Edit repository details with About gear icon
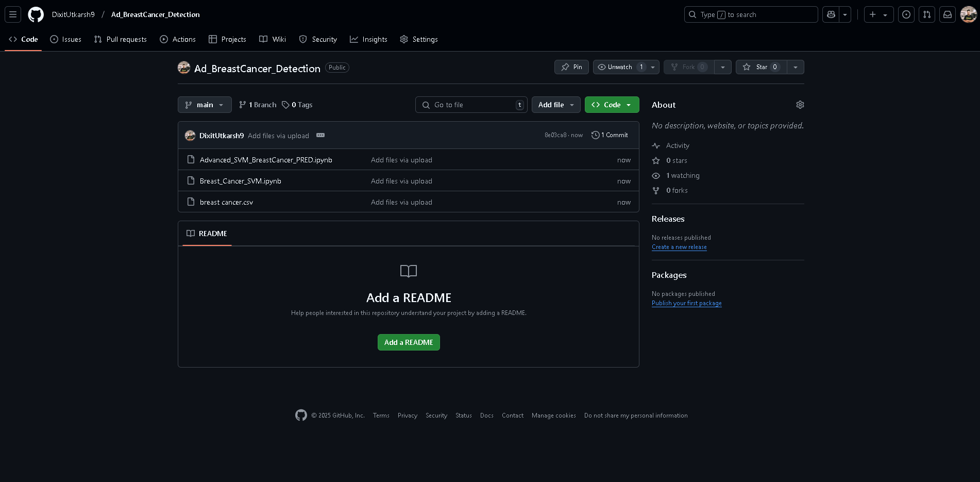The height and width of the screenshot is (482, 980). pyautogui.click(x=800, y=105)
